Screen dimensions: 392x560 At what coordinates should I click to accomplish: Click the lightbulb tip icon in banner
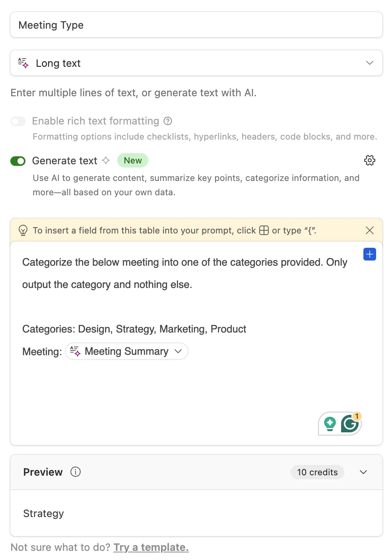pos(23,230)
